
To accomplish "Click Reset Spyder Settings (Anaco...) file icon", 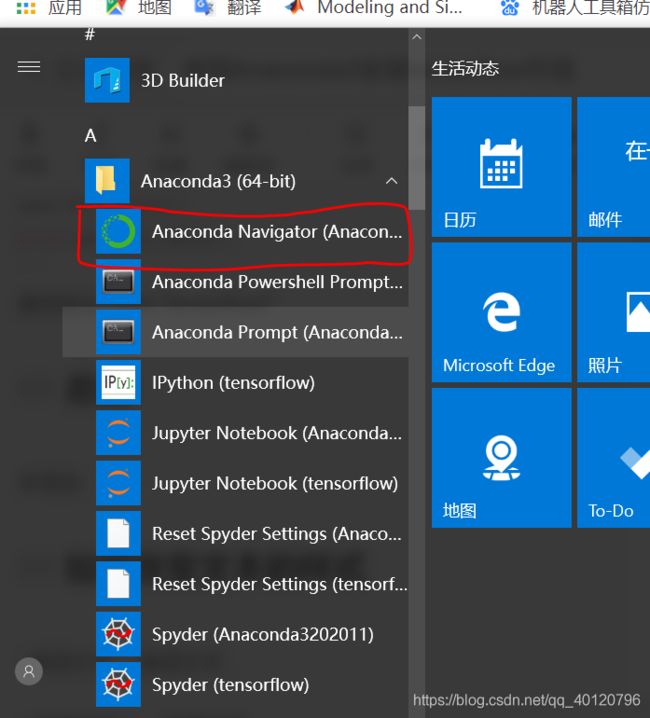I will click(118, 533).
